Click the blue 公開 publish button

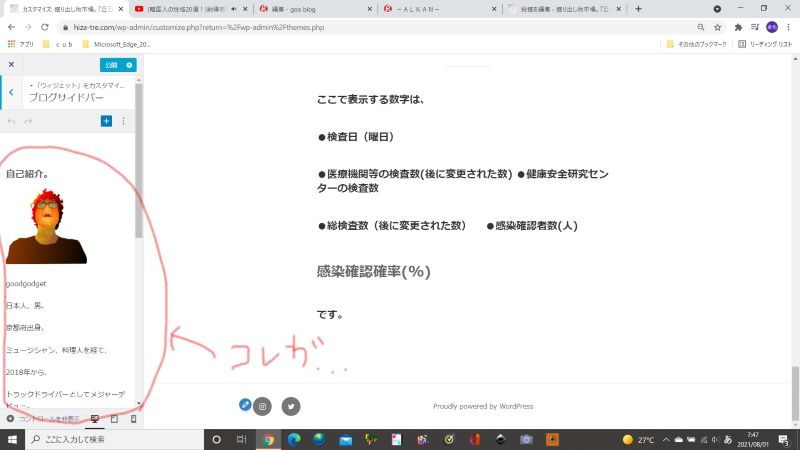[111, 65]
